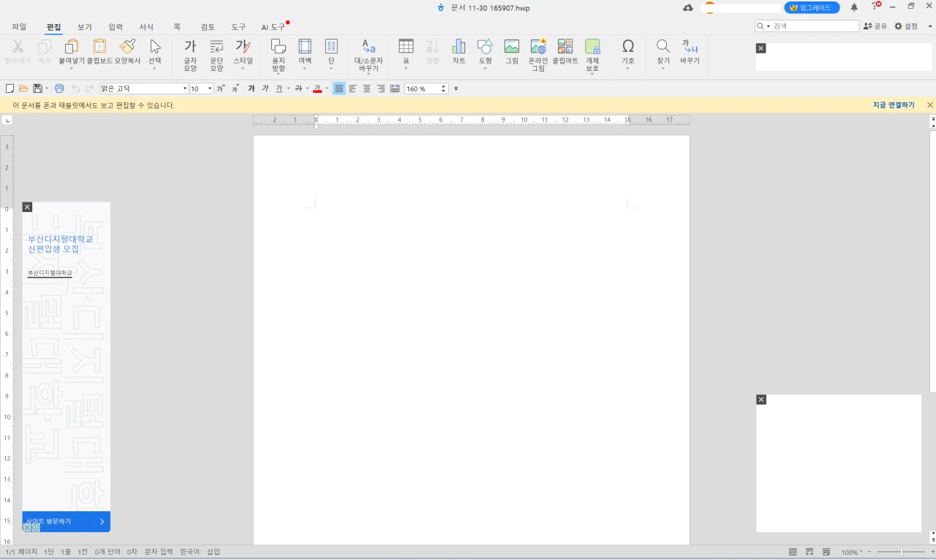
Task: Open the font size 10 dropdown
Action: [x=210, y=88]
